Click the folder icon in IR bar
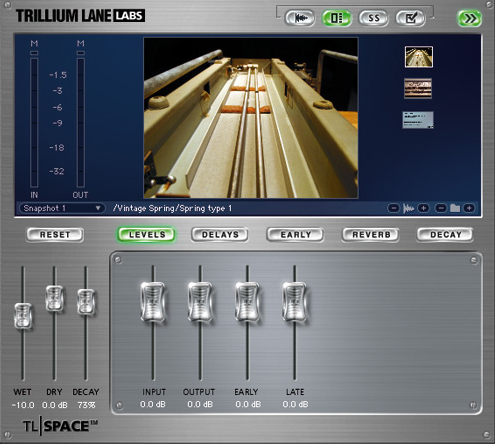This screenshot has width=495, height=444. pos(455,208)
